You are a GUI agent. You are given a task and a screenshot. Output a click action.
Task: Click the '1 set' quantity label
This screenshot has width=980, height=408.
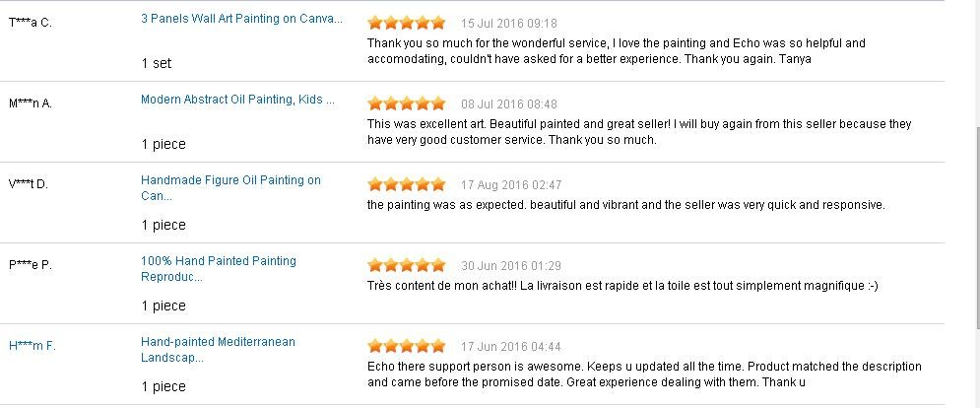coord(156,63)
